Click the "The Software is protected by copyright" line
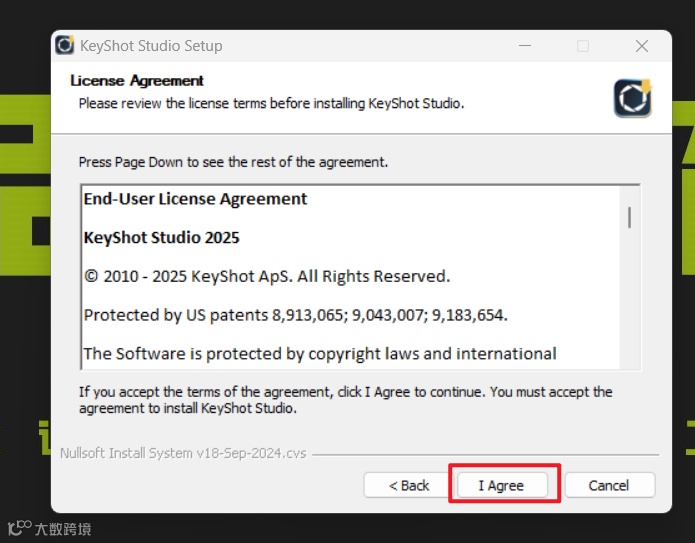 [x=320, y=354]
